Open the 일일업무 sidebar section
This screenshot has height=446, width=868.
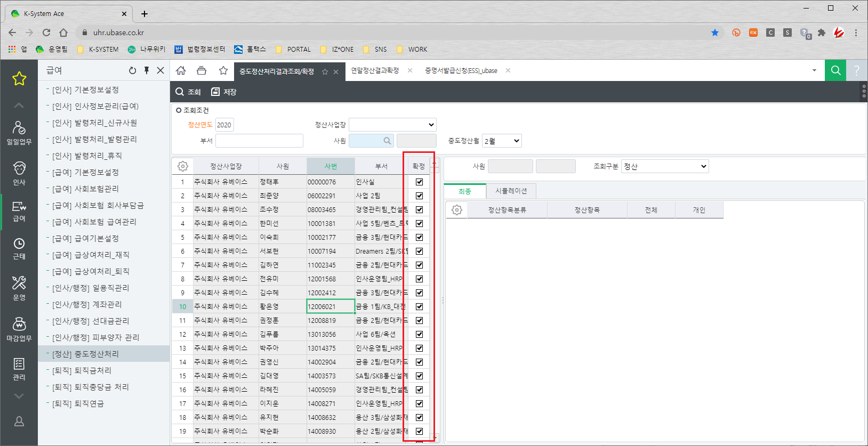click(19, 133)
